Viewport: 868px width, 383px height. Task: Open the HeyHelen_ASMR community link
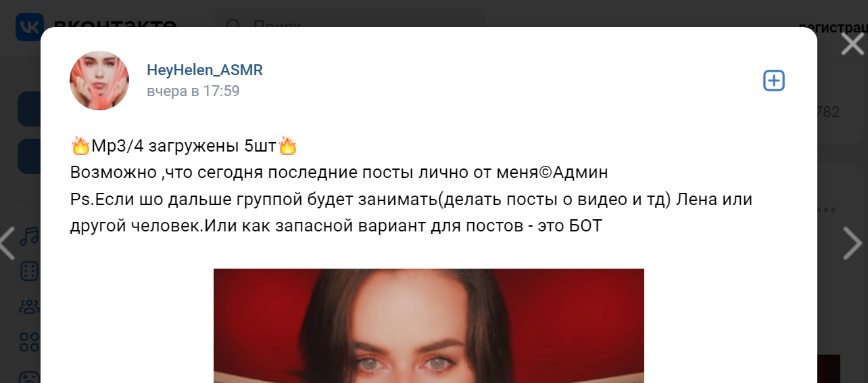pyautogui.click(x=205, y=70)
